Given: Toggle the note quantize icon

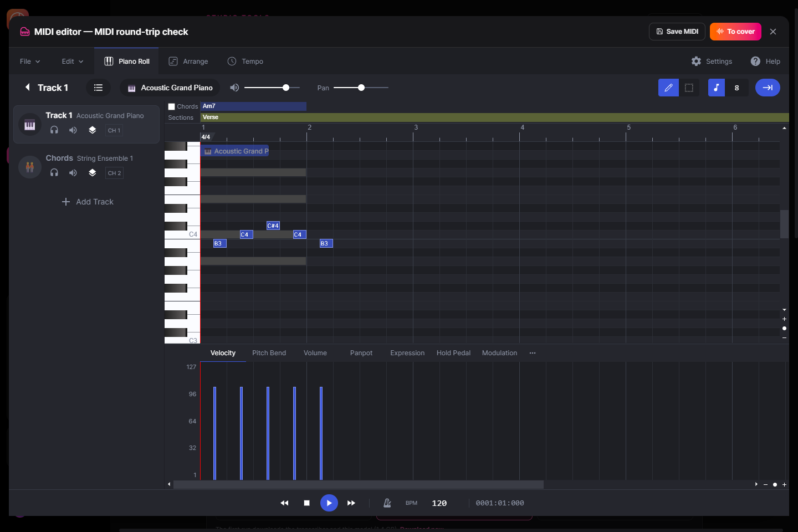Looking at the screenshot, I should click(x=717, y=88).
